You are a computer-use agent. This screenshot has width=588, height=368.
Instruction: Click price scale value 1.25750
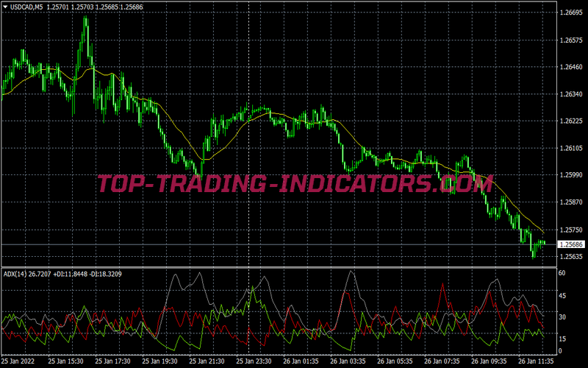click(571, 230)
